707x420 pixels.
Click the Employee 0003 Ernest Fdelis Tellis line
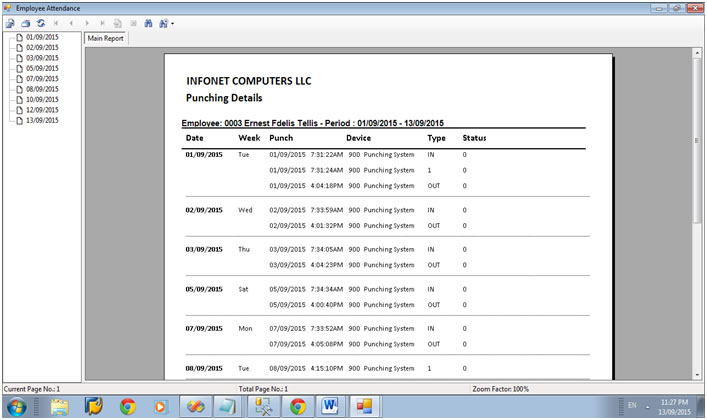click(x=312, y=123)
